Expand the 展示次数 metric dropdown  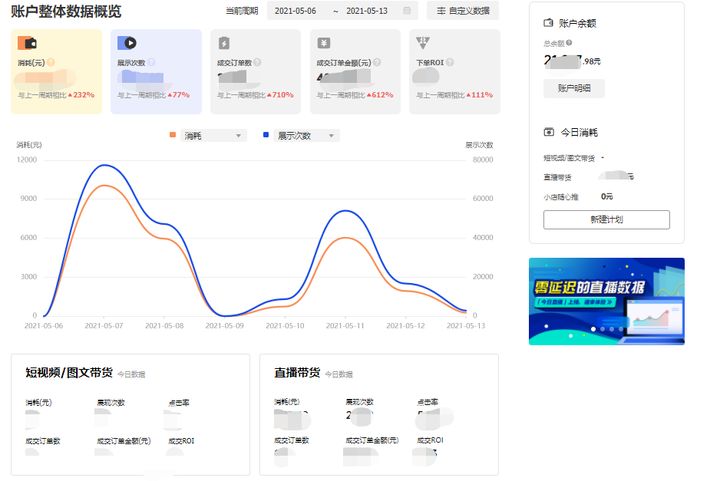[330, 135]
